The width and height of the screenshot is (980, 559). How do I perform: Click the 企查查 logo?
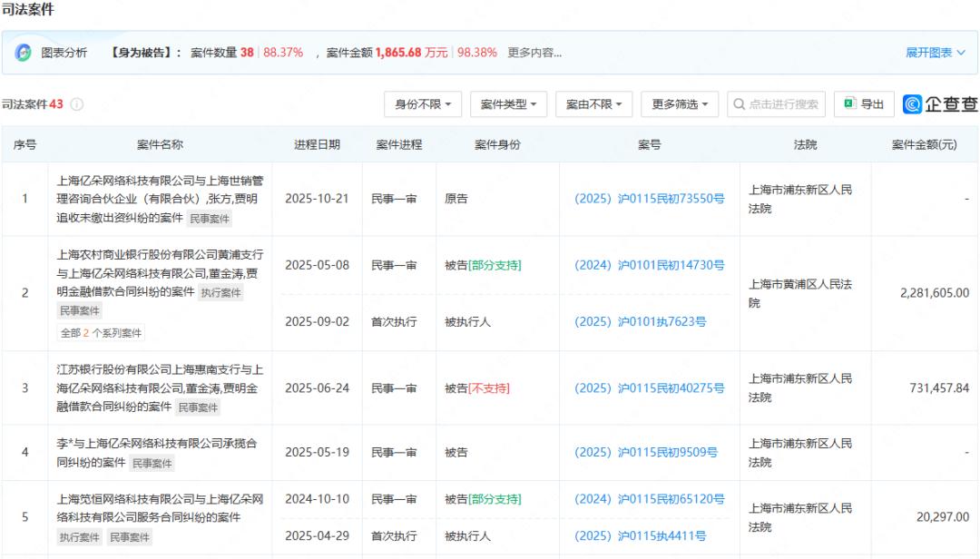[x=940, y=104]
